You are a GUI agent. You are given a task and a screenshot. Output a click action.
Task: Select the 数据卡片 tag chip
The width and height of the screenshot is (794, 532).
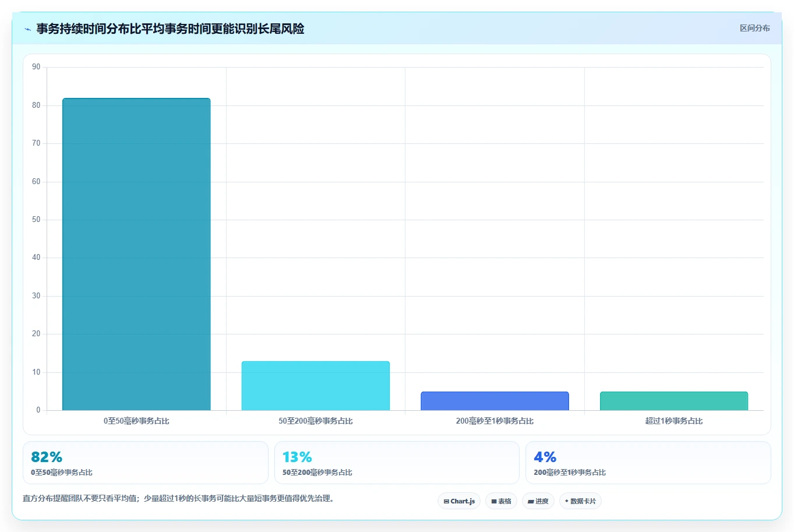click(x=580, y=501)
